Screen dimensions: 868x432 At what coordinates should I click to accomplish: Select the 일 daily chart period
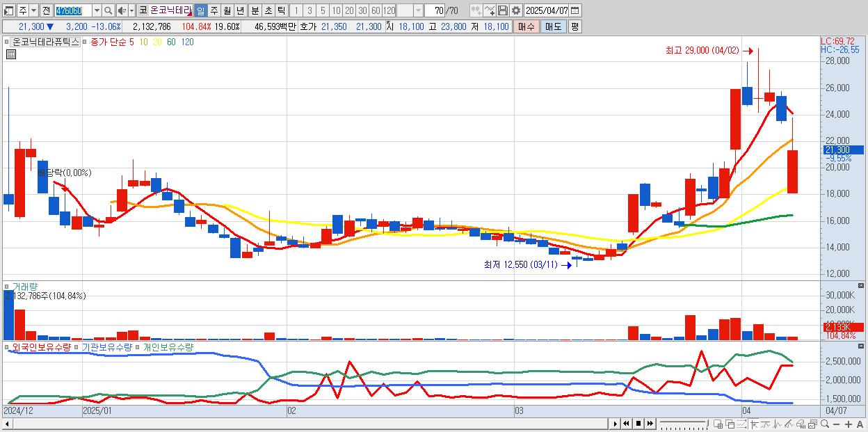[201, 10]
